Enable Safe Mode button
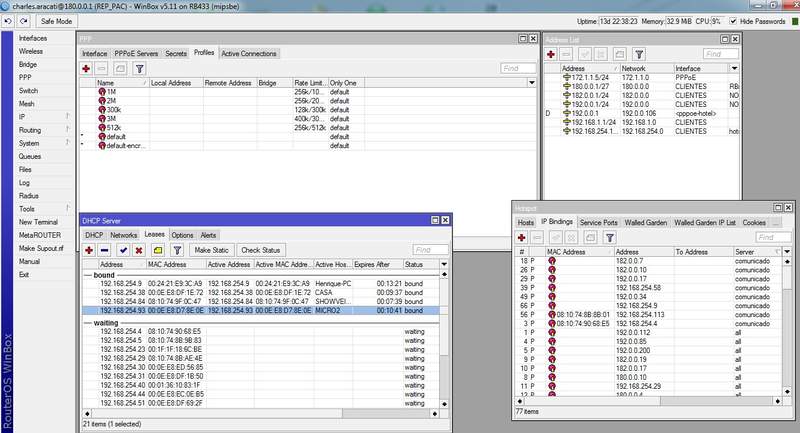 click(56, 21)
